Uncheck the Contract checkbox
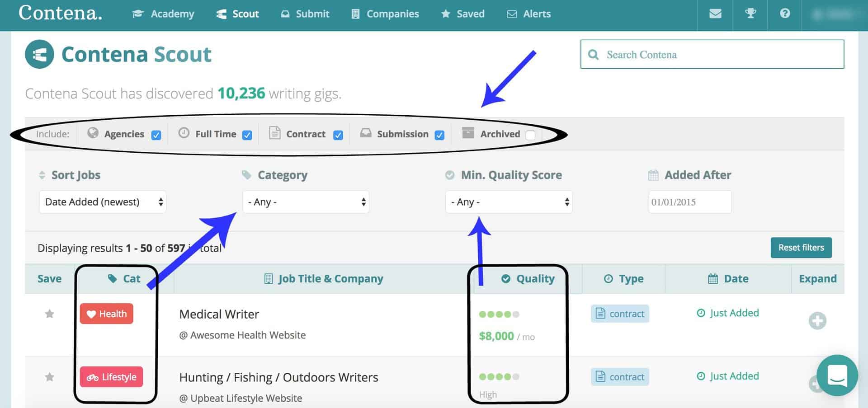The height and width of the screenshot is (408, 868). pos(338,135)
